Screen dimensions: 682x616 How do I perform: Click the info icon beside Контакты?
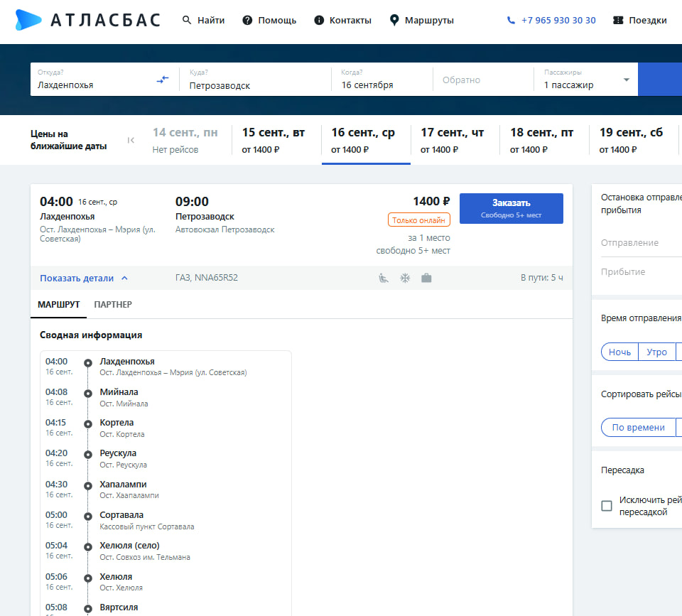coord(319,21)
